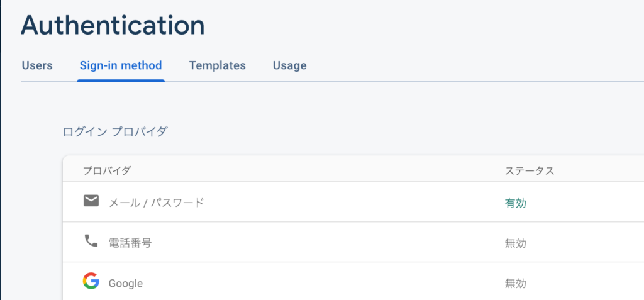Click the Google logo icon
Viewport: 644px width, 300px height.
point(91,281)
